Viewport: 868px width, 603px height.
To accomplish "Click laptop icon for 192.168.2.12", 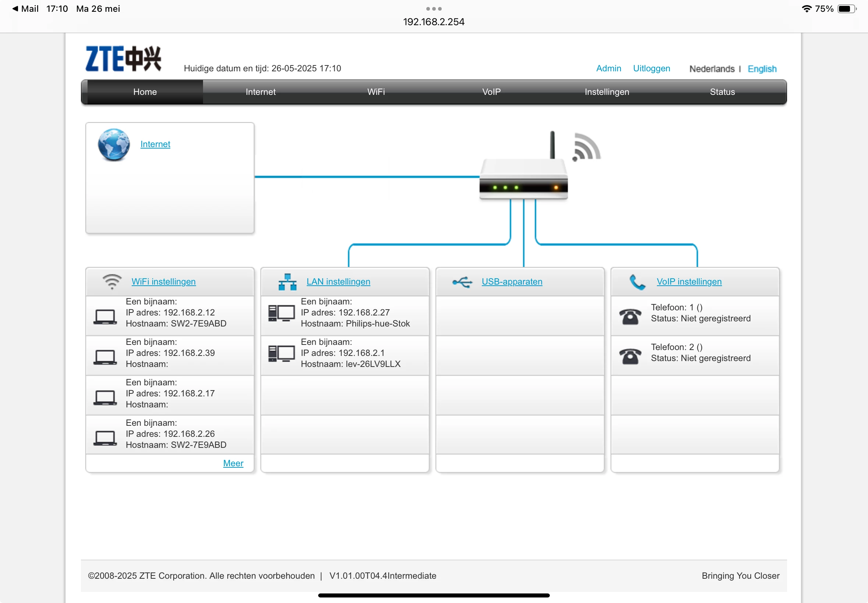I will (105, 317).
